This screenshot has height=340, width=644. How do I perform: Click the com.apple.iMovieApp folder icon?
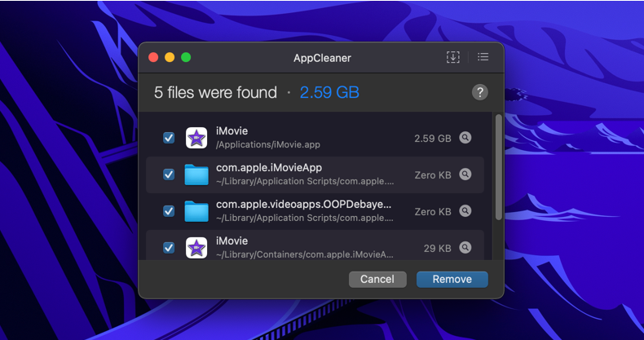point(196,174)
